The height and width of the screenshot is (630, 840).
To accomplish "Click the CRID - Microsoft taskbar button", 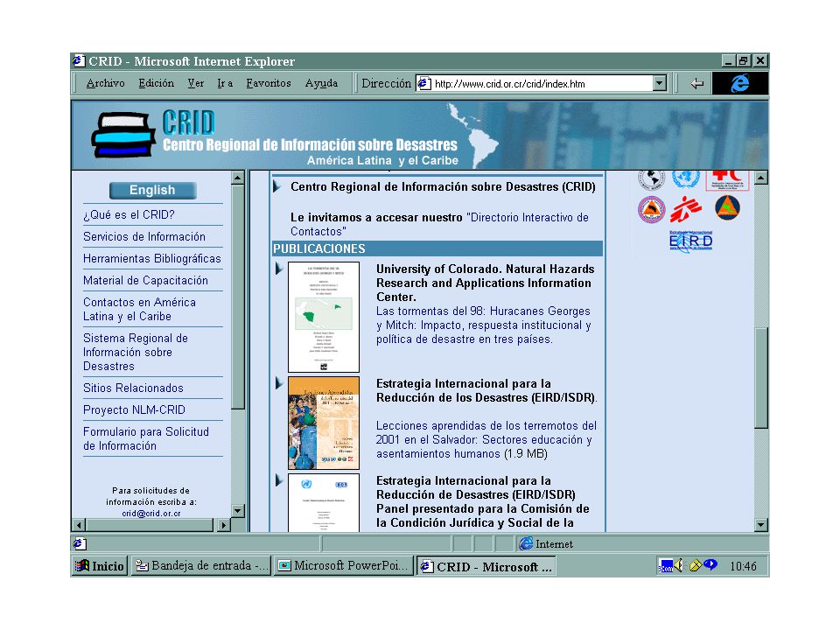I will (486, 566).
